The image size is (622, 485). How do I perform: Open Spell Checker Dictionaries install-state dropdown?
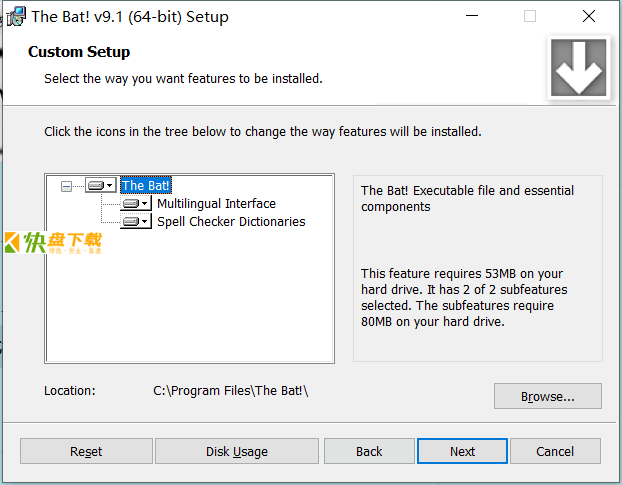click(x=136, y=221)
